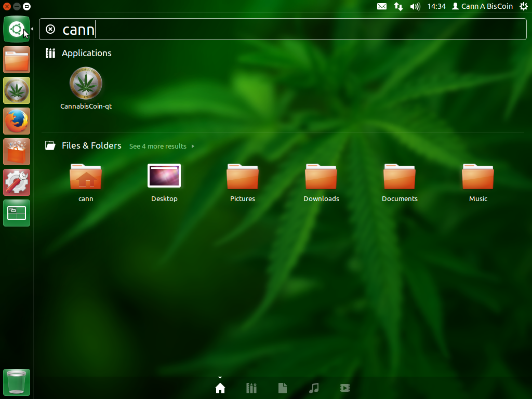The image size is (532, 399).
Task: Open the Cann A BisCoin user menu
Action: pos(483,6)
